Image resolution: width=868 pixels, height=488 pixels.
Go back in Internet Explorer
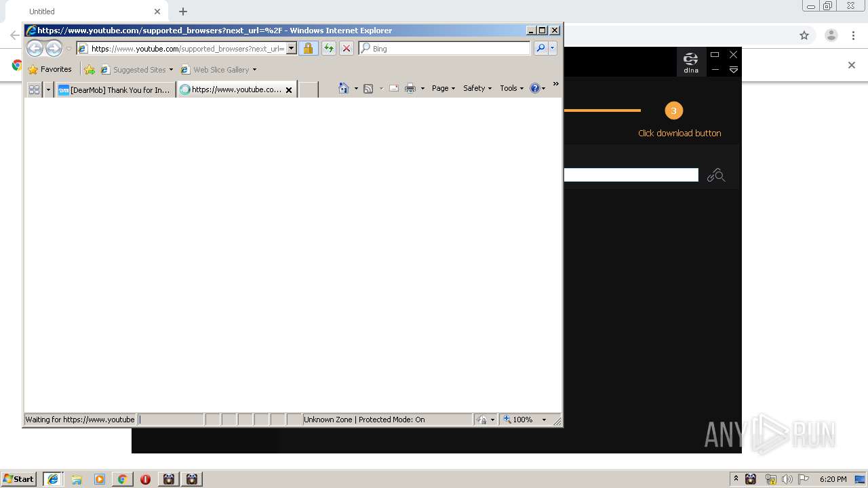tap(35, 48)
